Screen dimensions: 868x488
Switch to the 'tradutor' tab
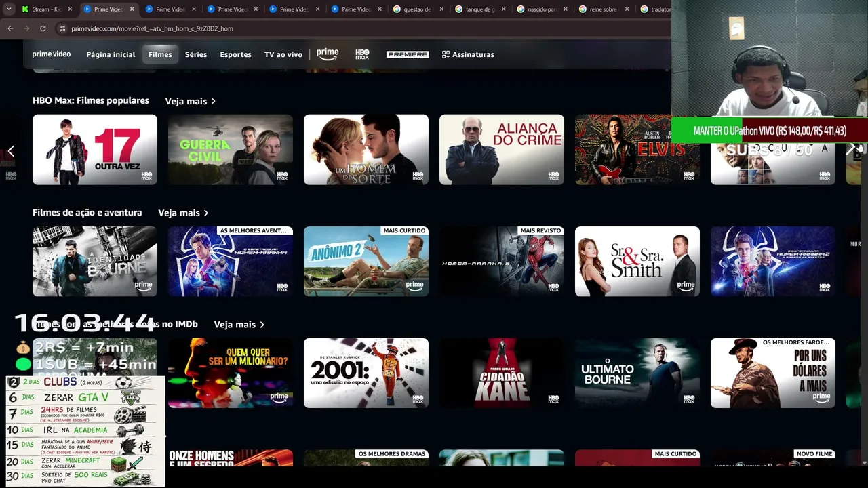coord(656,9)
